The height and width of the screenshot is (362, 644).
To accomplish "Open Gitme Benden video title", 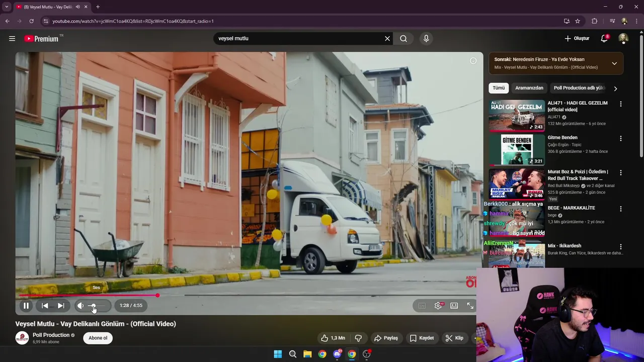I will 562,137.
